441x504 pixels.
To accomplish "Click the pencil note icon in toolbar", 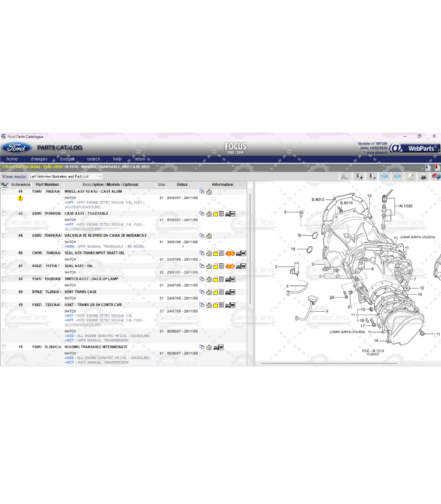I will click(410, 176).
